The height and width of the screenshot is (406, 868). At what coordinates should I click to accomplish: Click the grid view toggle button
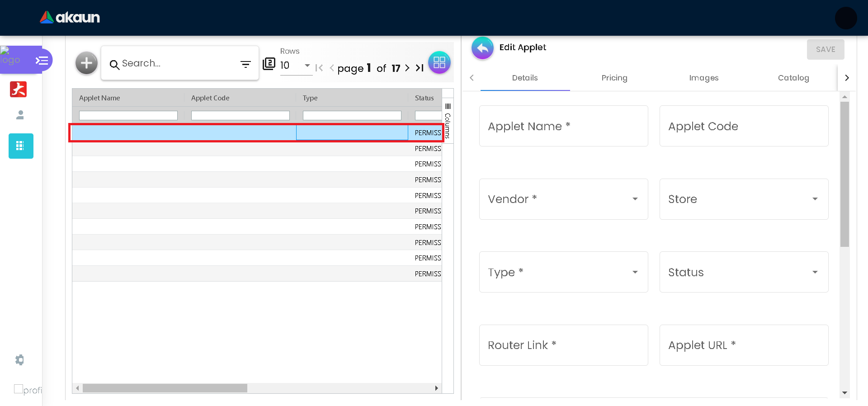[439, 62]
